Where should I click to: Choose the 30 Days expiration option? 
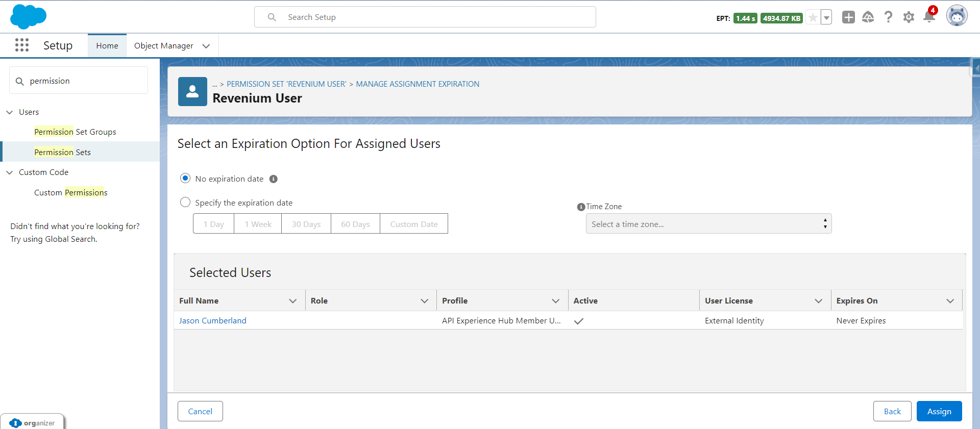(306, 224)
